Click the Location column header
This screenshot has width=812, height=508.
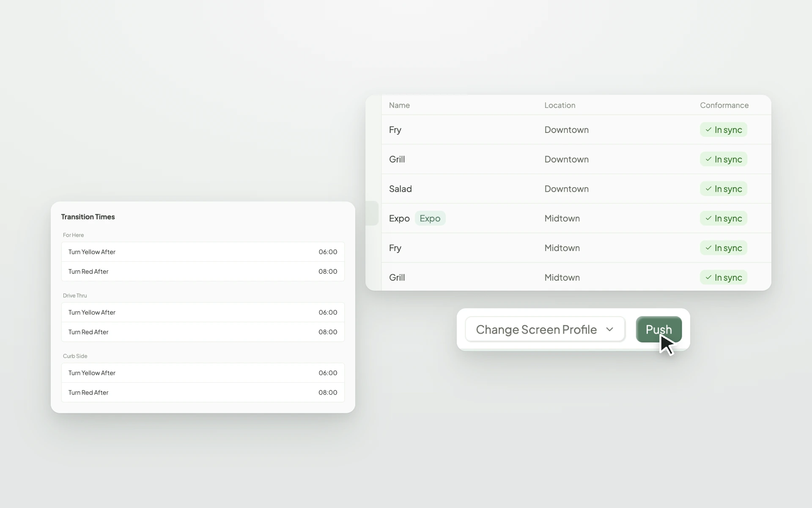[560, 105]
